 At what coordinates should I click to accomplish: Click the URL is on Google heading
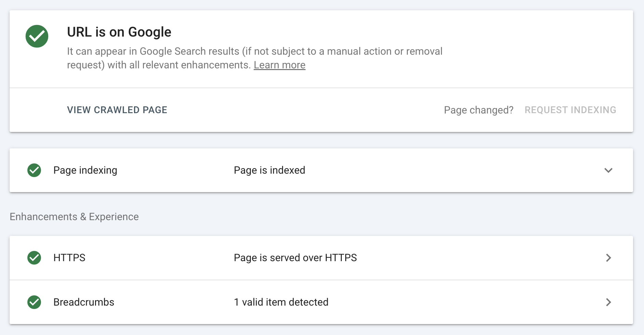click(119, 32)
